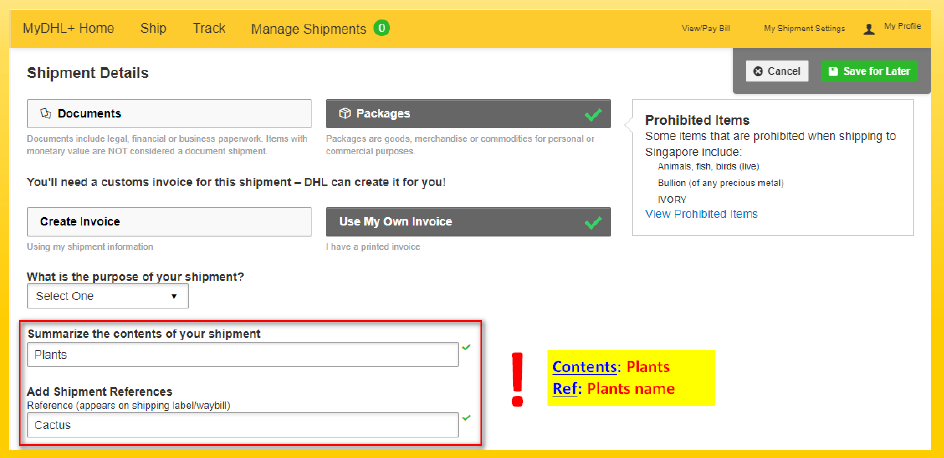This screenshot has height=458, width=944.
Task: Select the Use My Own Invoice option
Action: pyautogui.click(x=468, y=221)
